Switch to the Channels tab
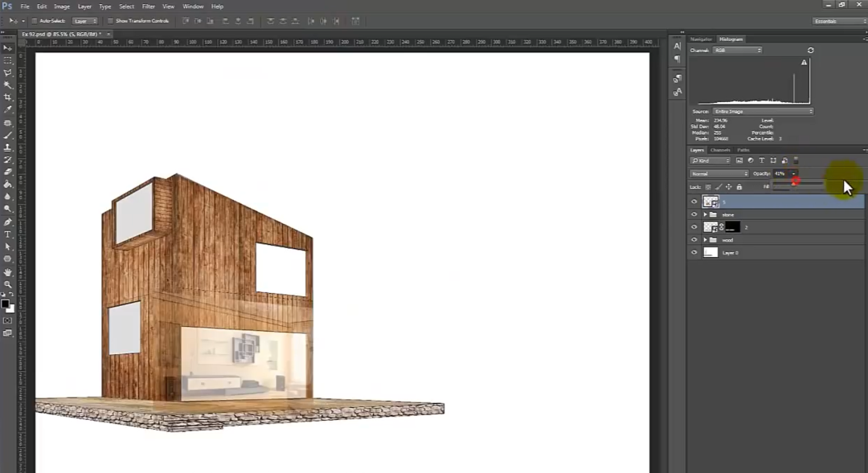Image resolution: width=868 pixels, height=473 pixels. [720, 150]
